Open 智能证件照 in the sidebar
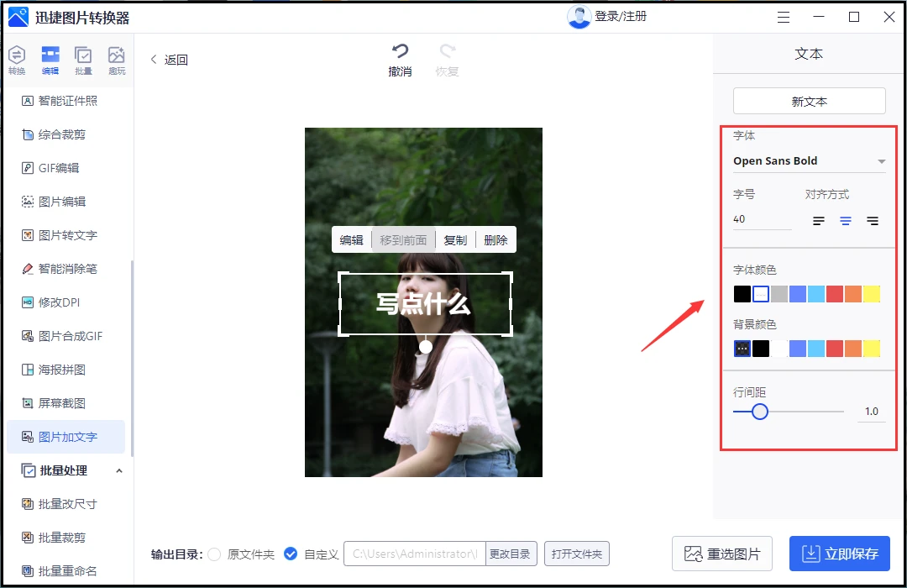The image size is (907, 588). [x=66, y=101]
